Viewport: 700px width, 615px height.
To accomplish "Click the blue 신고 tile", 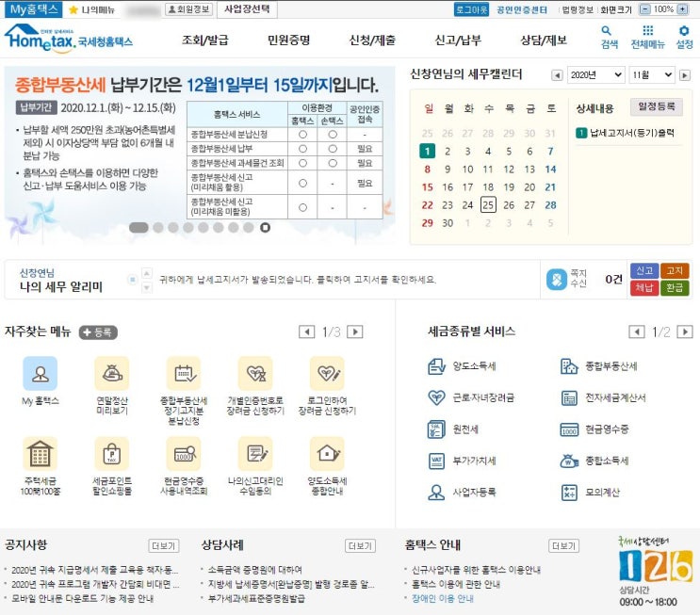I will (x=644, y=270).
